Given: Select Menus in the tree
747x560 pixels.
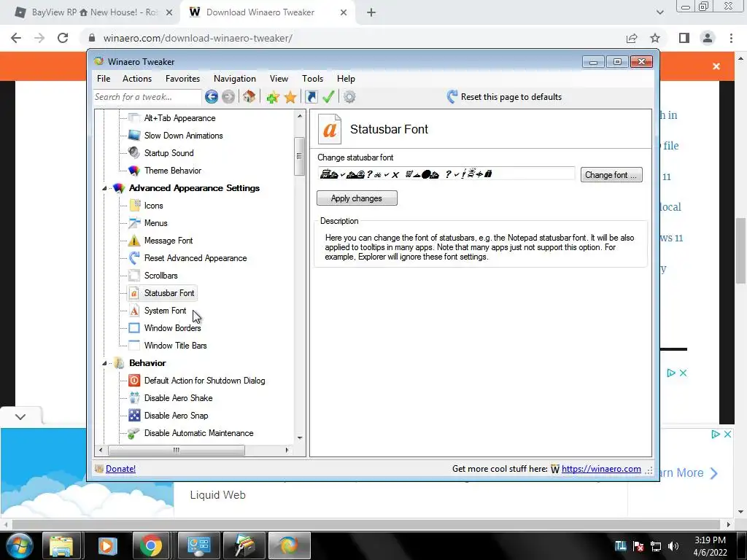Looking at the screenshot, I should (x=156, y=223).
